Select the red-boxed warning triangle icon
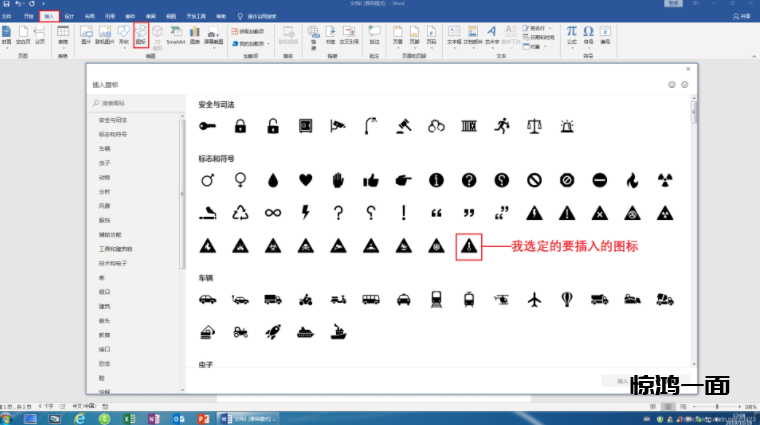760x425 pixels. (x=468, y=246)
